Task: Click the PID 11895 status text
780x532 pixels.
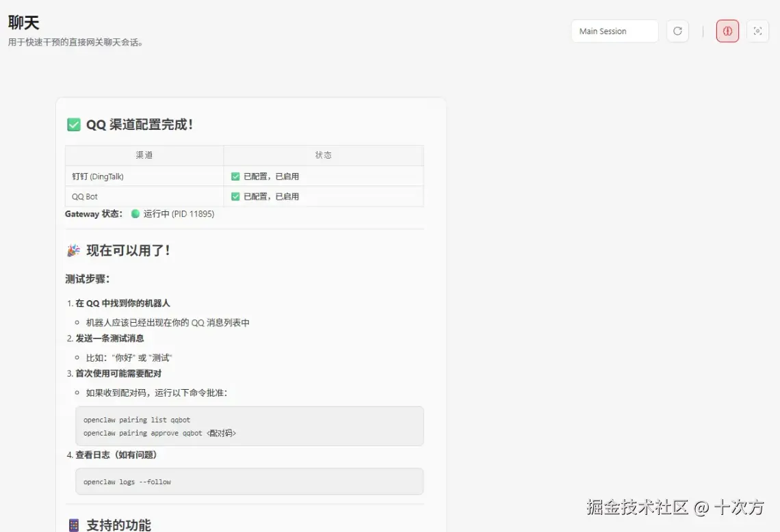Action: 192,214
